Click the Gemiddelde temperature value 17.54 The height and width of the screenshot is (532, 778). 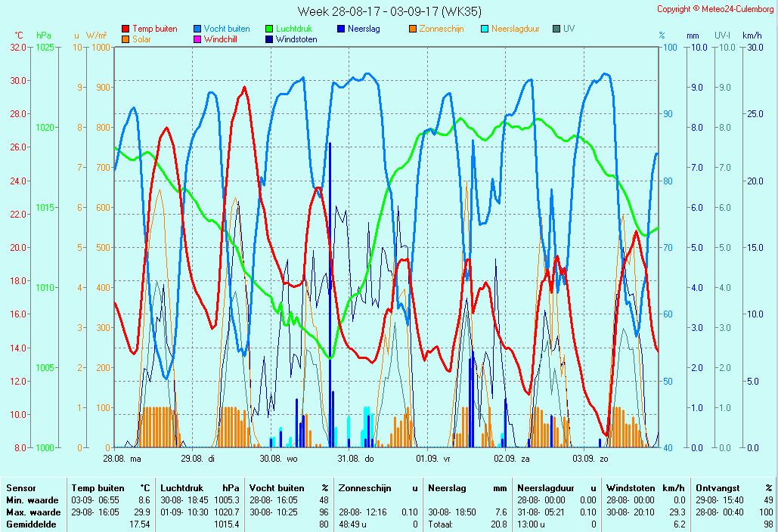coord(141,524)
